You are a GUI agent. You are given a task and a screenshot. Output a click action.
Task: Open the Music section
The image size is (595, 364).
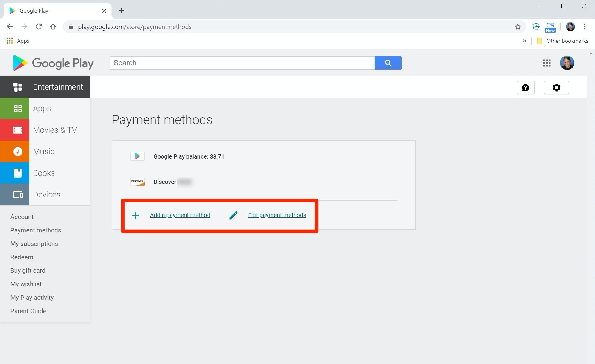43,151
